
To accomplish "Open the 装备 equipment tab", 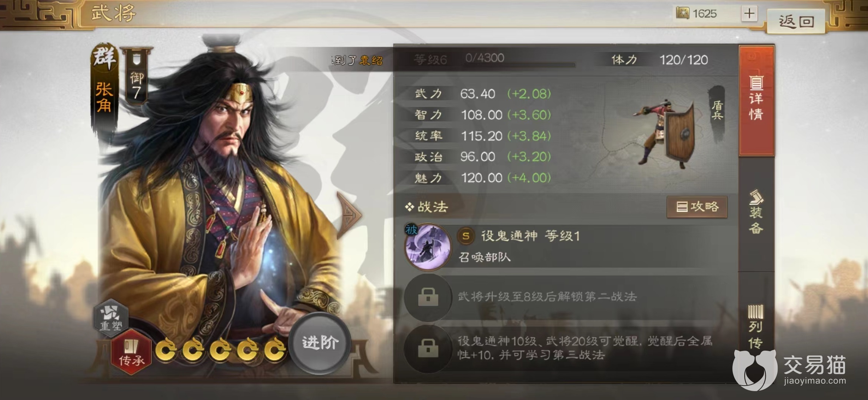I will click(x=756, y=212).
